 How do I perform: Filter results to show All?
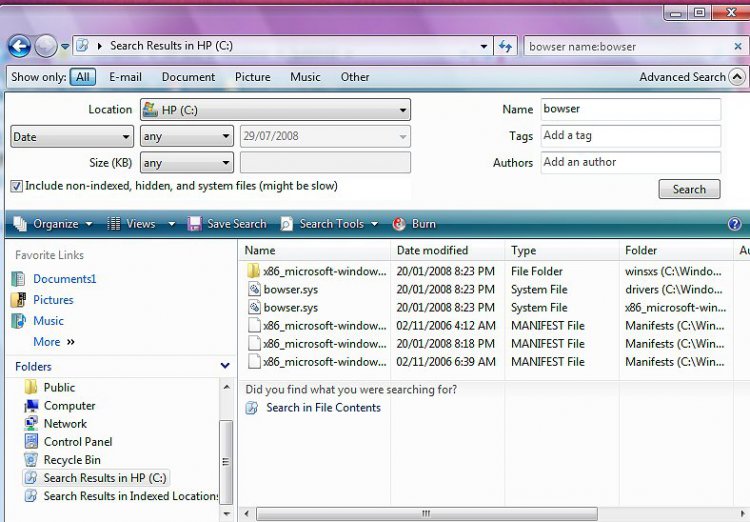click(83, 77)
